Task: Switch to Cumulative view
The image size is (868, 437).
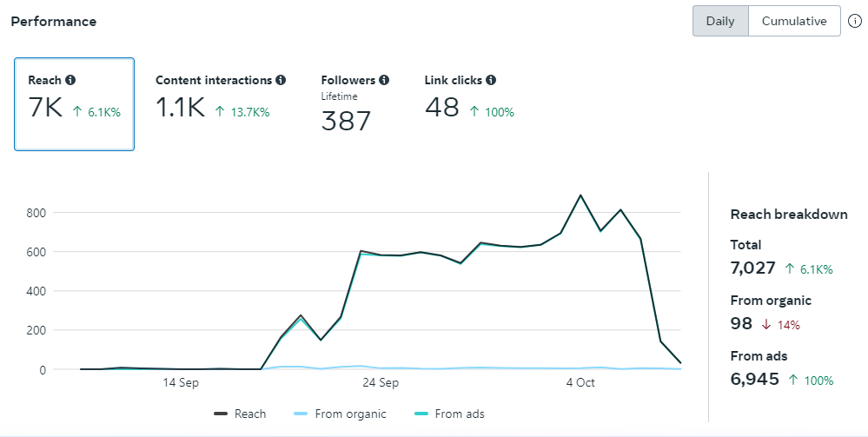Action: click(794, 21)
